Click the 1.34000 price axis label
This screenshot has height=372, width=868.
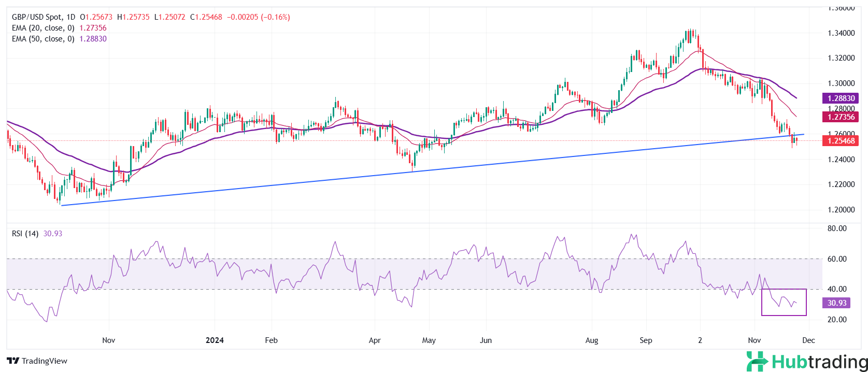841,33
